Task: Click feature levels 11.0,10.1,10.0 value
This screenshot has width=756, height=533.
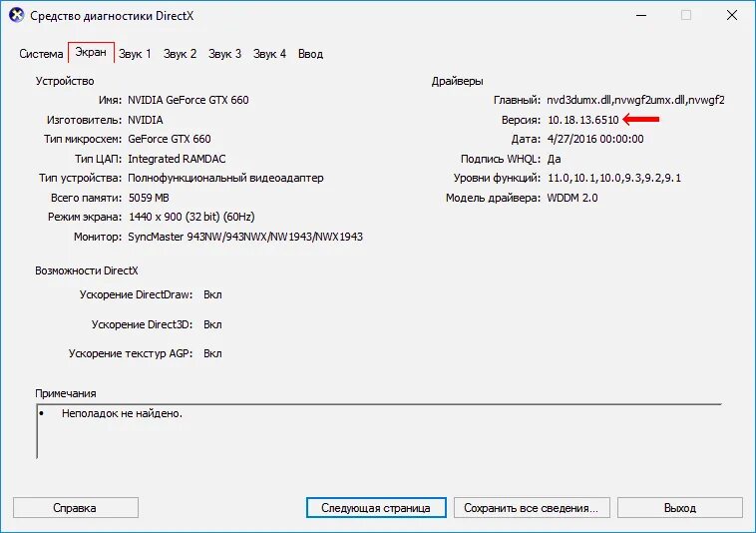Action: coord(614,178)
